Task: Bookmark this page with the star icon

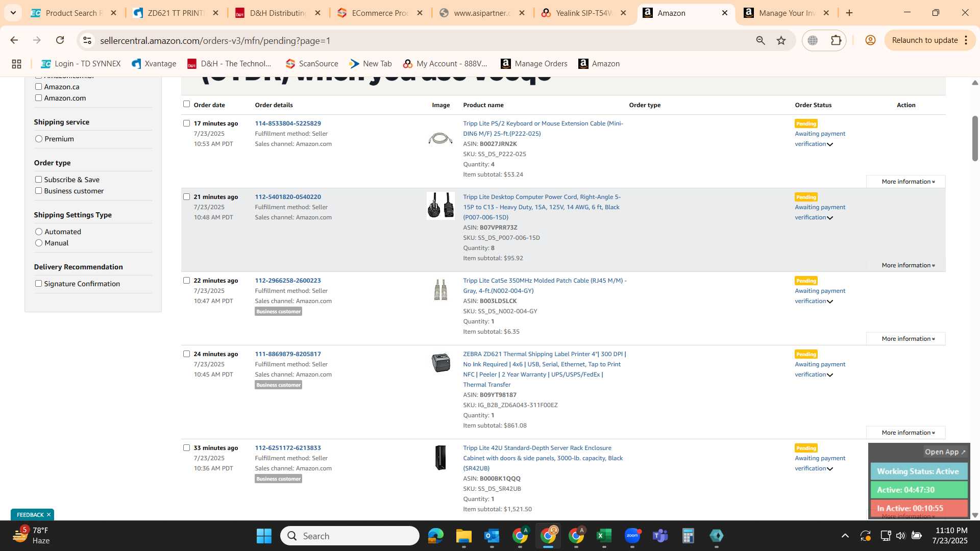Action: [x=781, y=40]
